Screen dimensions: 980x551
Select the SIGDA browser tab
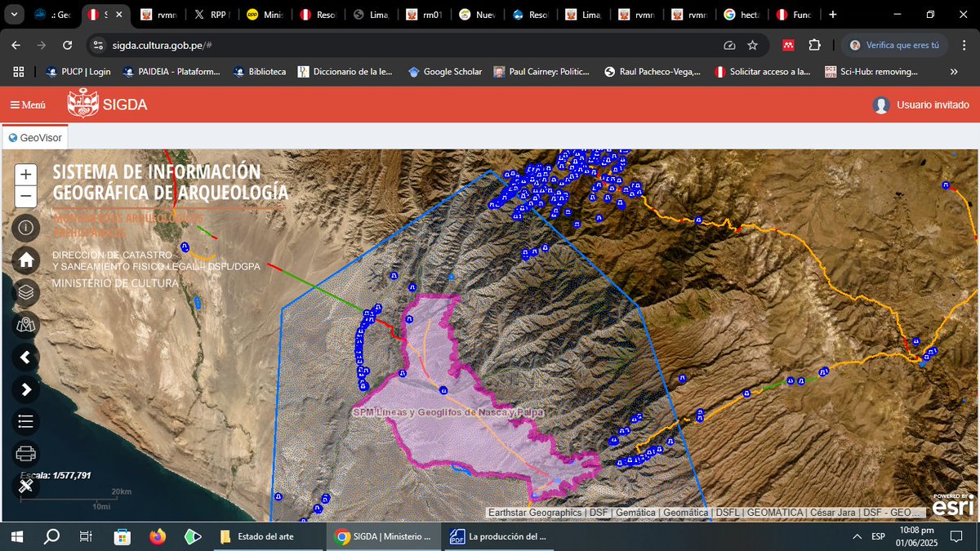[96, 14]
